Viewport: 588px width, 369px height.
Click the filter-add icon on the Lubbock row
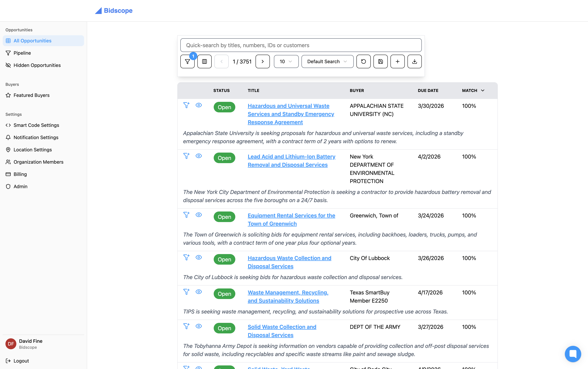(x=186, y=257)
